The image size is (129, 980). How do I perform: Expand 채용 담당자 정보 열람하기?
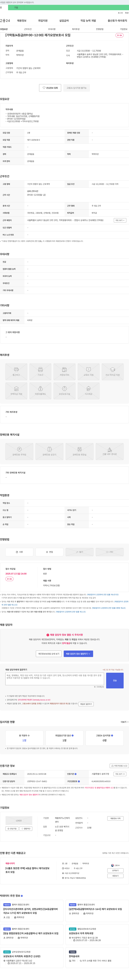point(78,654)
